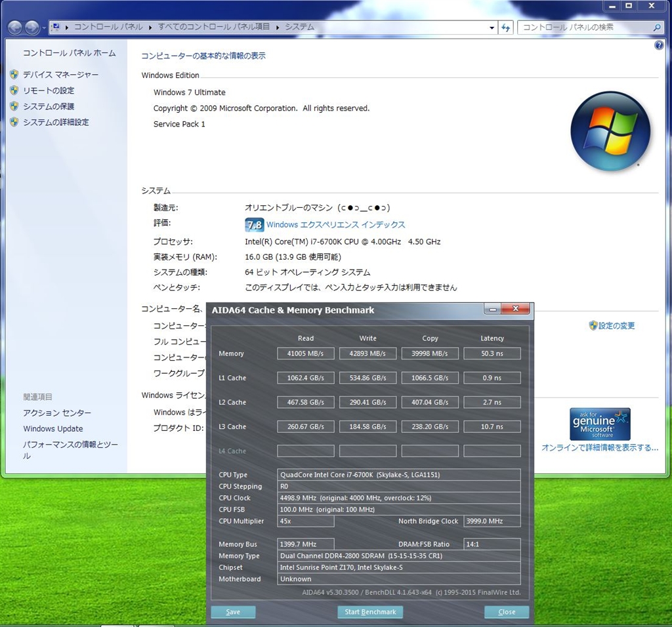Click Motherboard field showing Unknown
Image resolution: width=672 pixels, height=627 pixels.
(x=399, y=579)
